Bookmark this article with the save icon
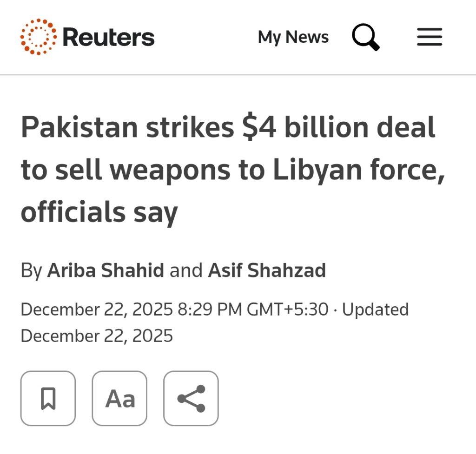The image size is (476, 454). pyautogui.click(x=48, y=398)
